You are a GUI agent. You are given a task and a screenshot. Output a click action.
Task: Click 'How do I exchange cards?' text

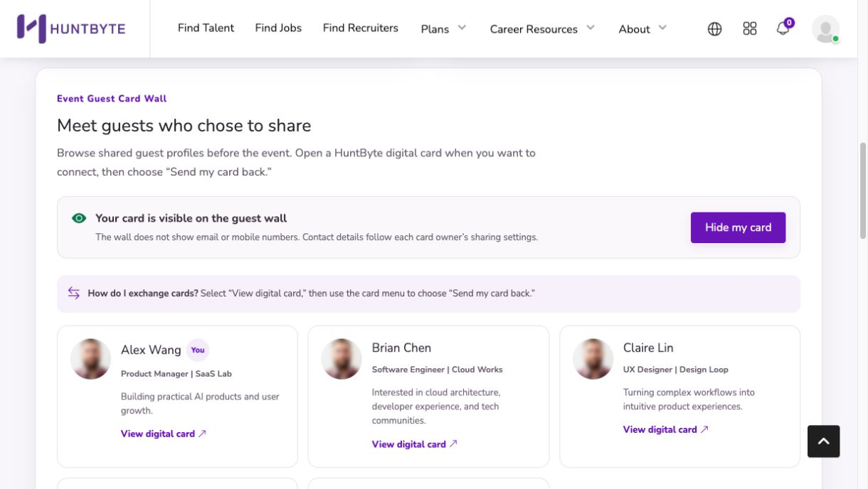[x=143, y=293]
